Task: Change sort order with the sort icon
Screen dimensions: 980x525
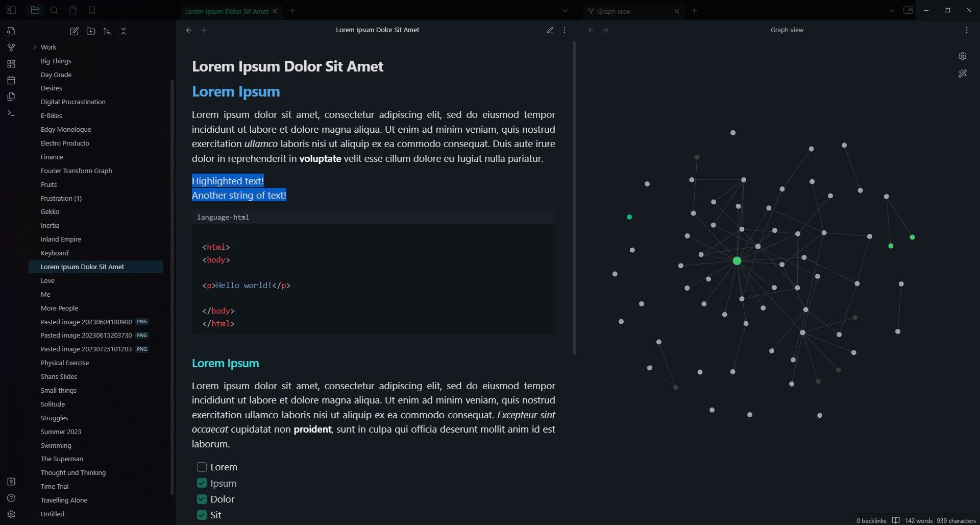Action: 107,31
